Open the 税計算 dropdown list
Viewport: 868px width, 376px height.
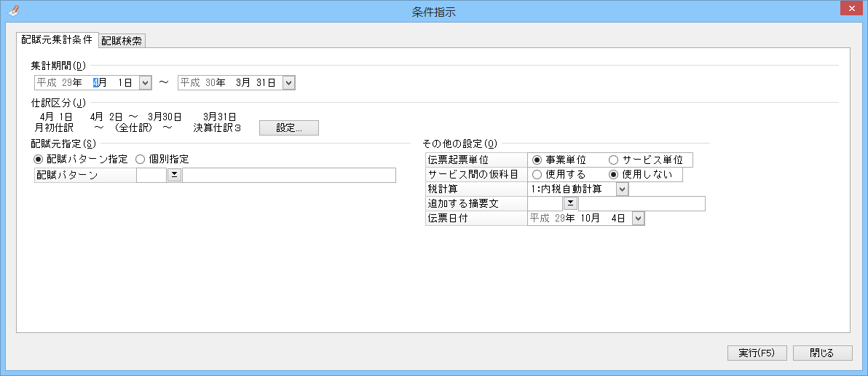point(621,189)
